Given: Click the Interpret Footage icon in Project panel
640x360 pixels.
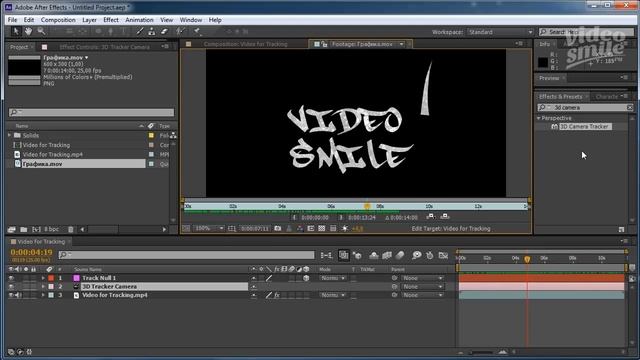Looking at the screenshot, I should click(11, 229).
